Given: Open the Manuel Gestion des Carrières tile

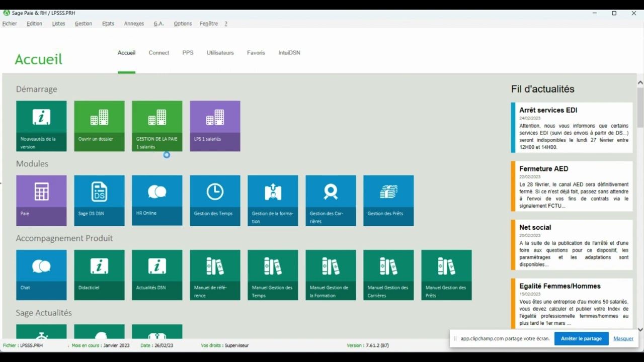Looking at the screenshot, I should [x=388, y=275].
